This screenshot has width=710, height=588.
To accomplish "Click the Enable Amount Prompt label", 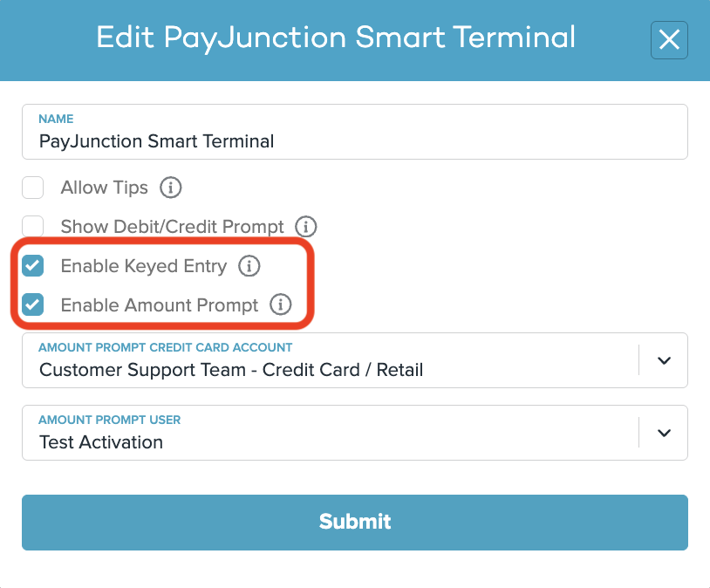I will click(160, 304).
